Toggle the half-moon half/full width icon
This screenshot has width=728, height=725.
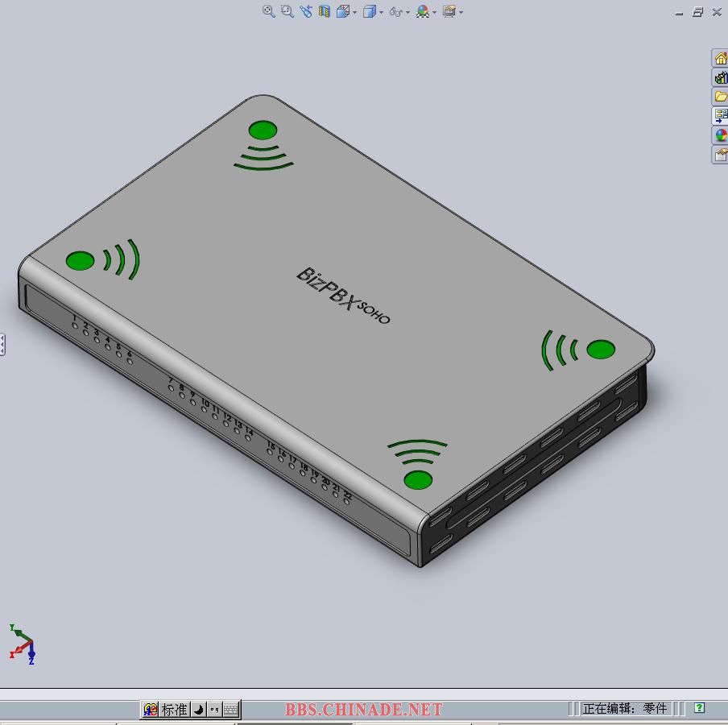pos(199,709)
